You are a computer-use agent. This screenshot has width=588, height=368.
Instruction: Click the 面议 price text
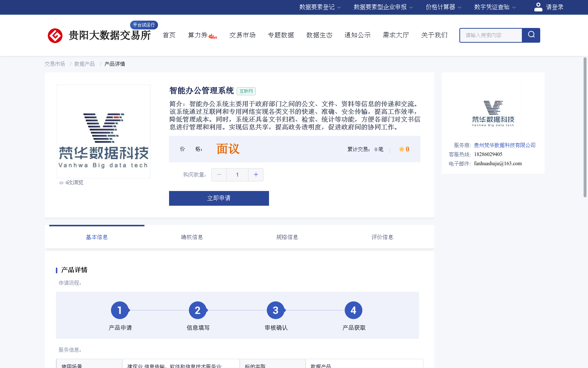pyautogui.click(x=228, y=149)
